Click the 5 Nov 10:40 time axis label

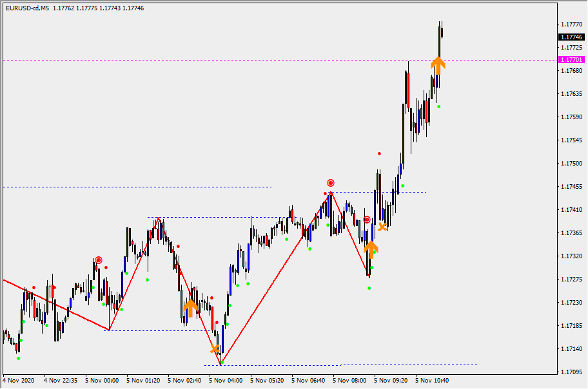coord(432,380)
